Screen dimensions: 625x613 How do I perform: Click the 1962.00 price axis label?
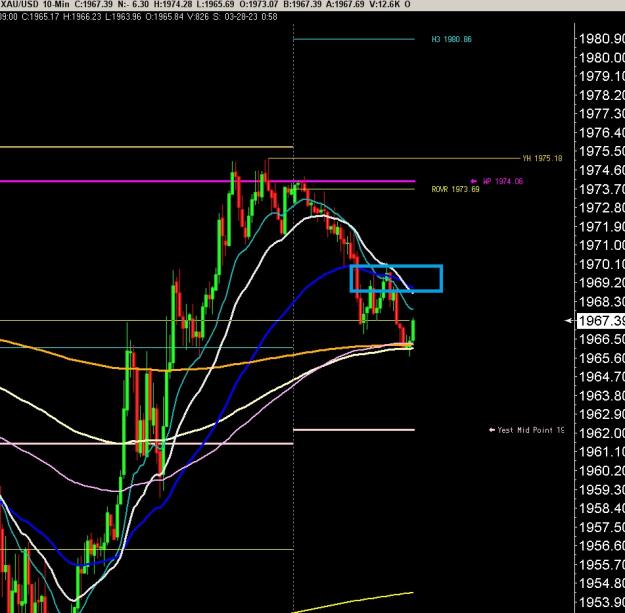tap(601, 433)
